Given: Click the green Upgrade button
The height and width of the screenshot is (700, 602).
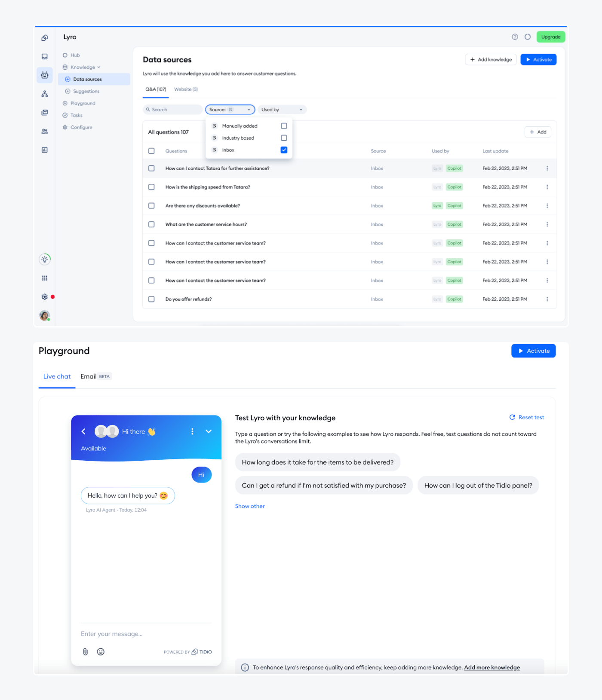Looking at the screenshot, I should (551, 37).
